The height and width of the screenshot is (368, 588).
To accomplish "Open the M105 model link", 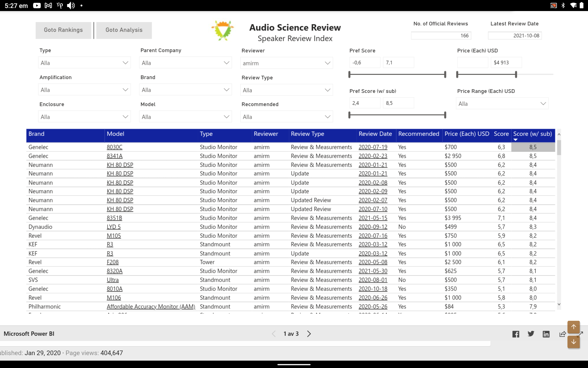I will (x=114, y=236).
